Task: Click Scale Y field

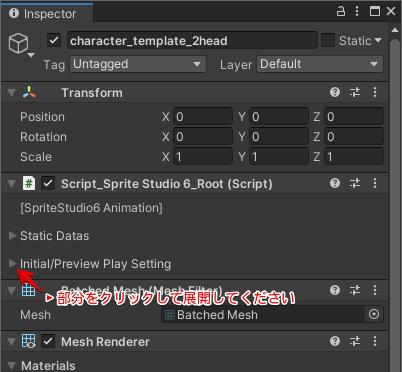Action: [x=279, y=157]
